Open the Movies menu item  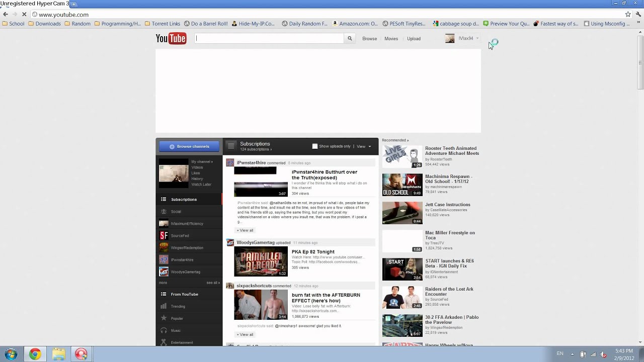pos(391,39)
